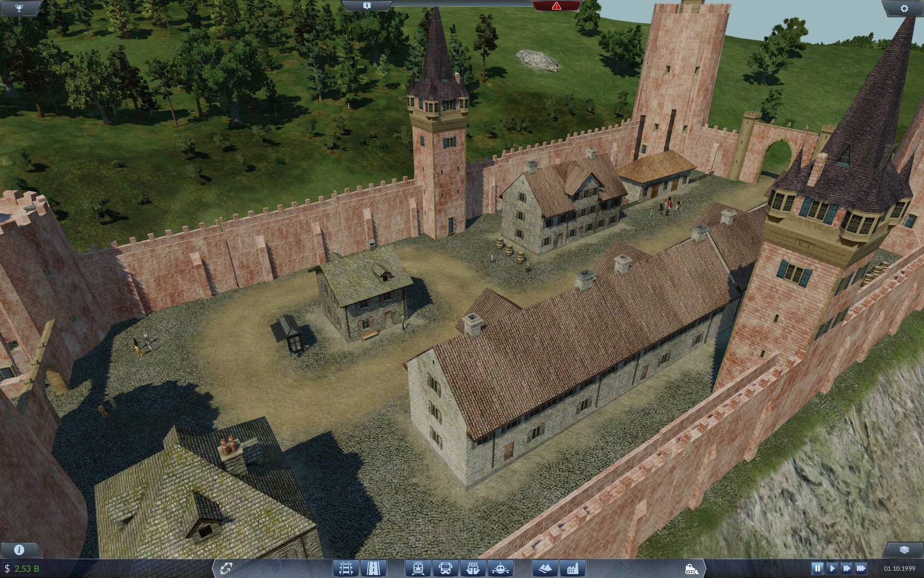Open the industry and assets menu
Image resolution: width=924 pixels, height=578 pixels.
coord(573,569)
